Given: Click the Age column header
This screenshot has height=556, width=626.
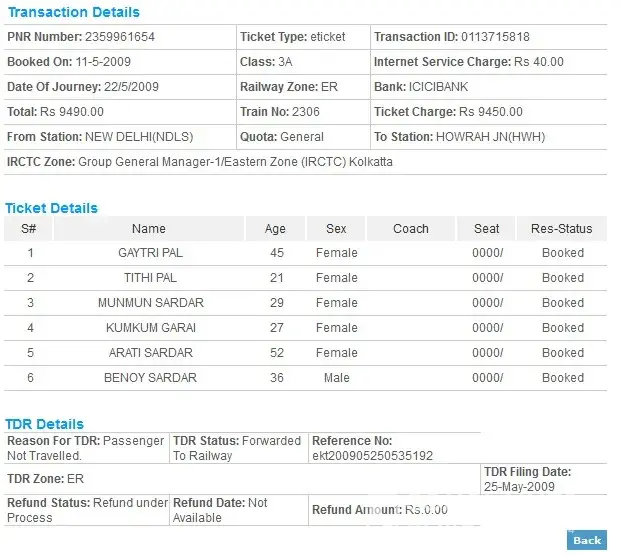Looking at the screenshot, I should point(275,229).
